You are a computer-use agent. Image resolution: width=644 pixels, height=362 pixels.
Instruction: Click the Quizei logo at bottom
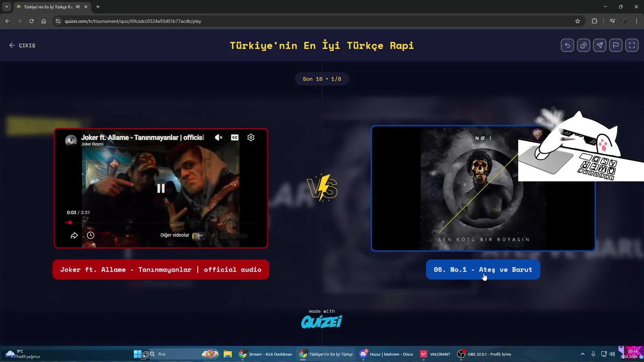321,322
